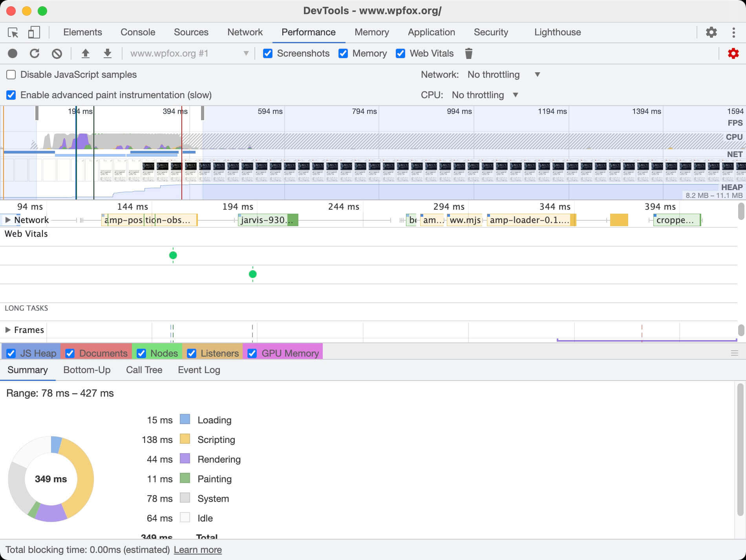
Task: Select the amp-loader-0.1 network request
Action: (x=531, y=220)
